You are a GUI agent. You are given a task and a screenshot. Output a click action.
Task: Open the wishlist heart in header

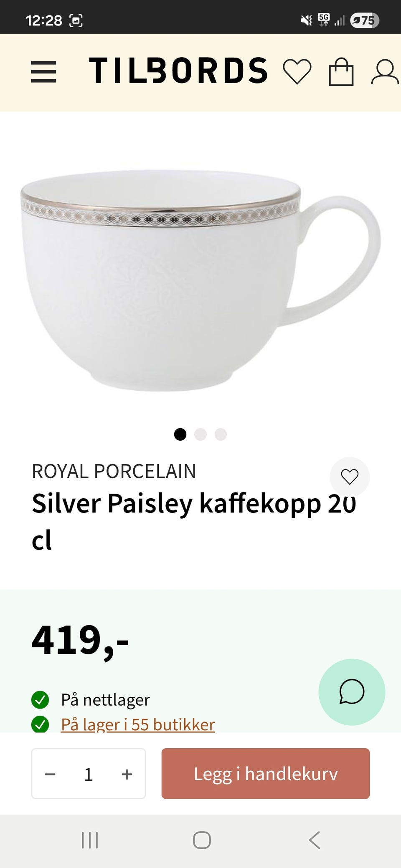coord(297,72)
